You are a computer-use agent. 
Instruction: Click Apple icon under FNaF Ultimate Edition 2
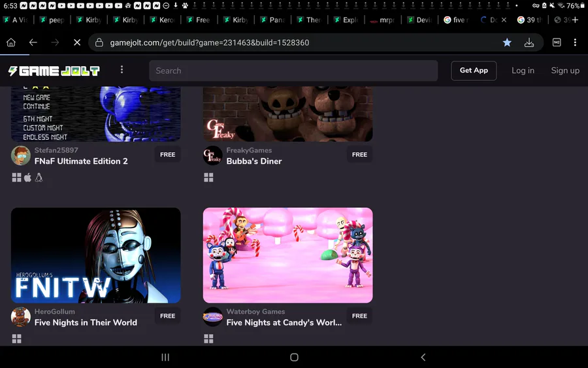27,177
